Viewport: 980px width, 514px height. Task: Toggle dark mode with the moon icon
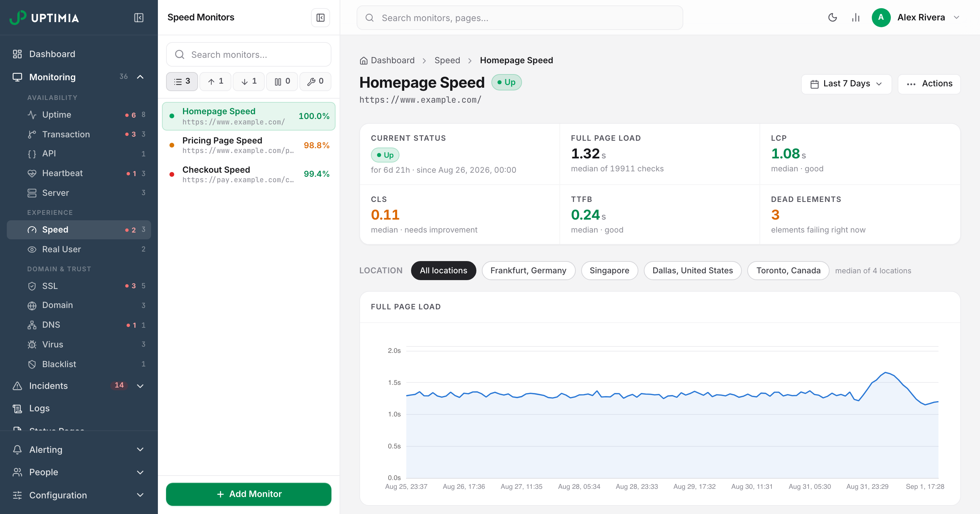coord(832,17)
